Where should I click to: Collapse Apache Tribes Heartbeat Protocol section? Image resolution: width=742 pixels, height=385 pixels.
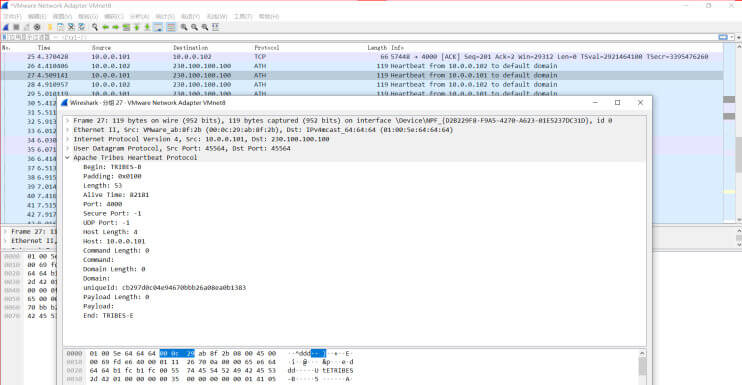pos(68,158)
